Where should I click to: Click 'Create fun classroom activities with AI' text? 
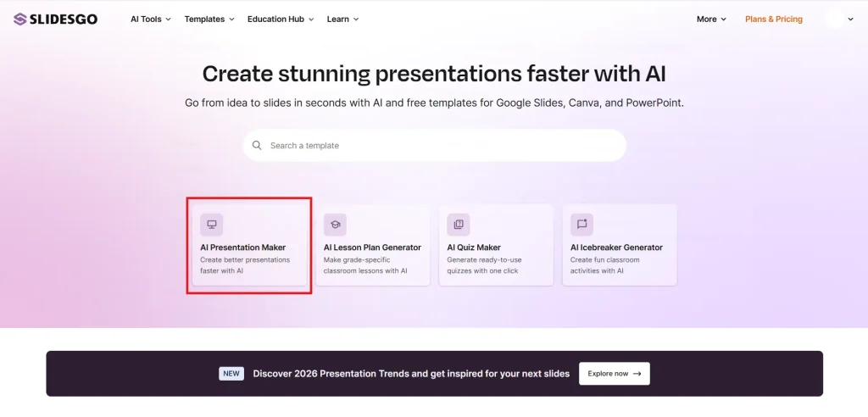click(x=604, y=265)
